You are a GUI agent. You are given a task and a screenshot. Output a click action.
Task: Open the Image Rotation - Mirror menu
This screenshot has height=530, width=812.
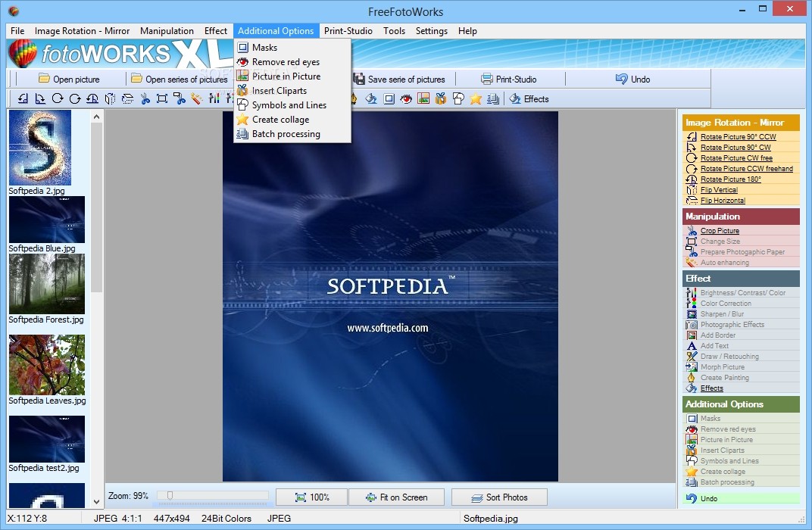(82, 31)
